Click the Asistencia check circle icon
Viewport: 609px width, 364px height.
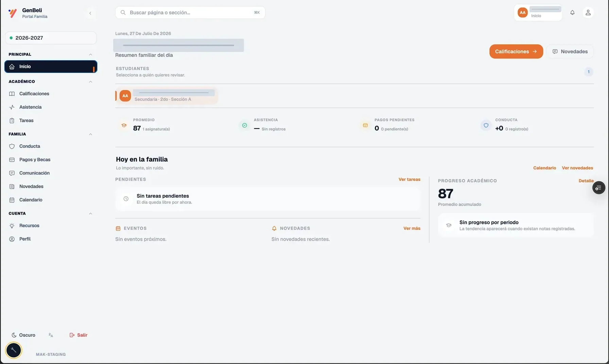coord(244,125)
